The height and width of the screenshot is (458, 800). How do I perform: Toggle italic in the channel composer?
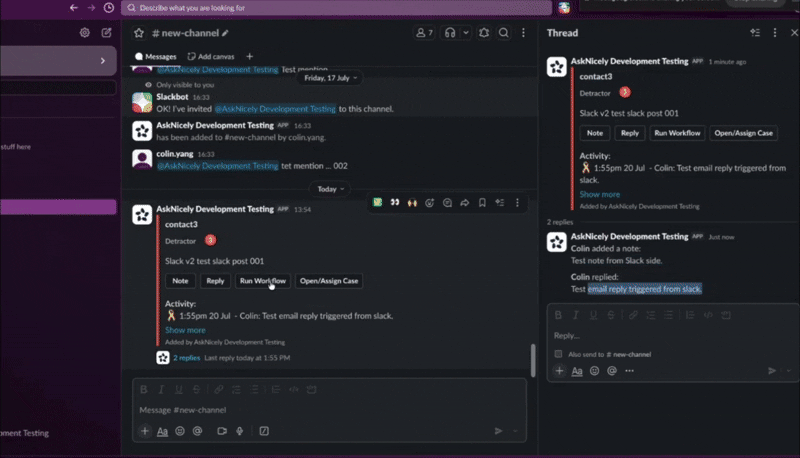click(x=161, y=390)
